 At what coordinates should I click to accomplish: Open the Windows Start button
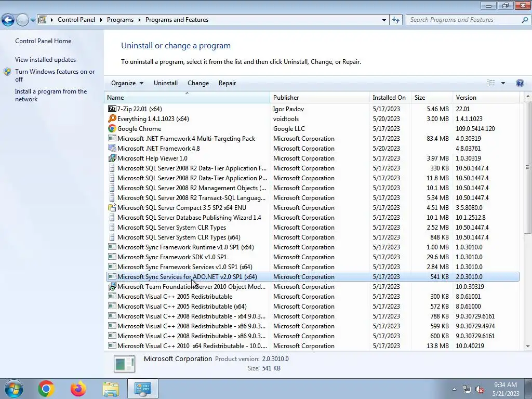14,389
